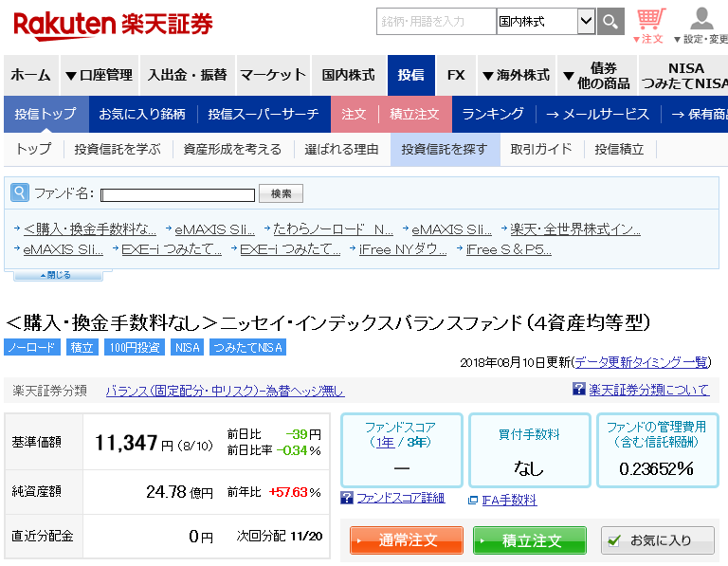Click the ノーロード tag badge

click(32, 347)
